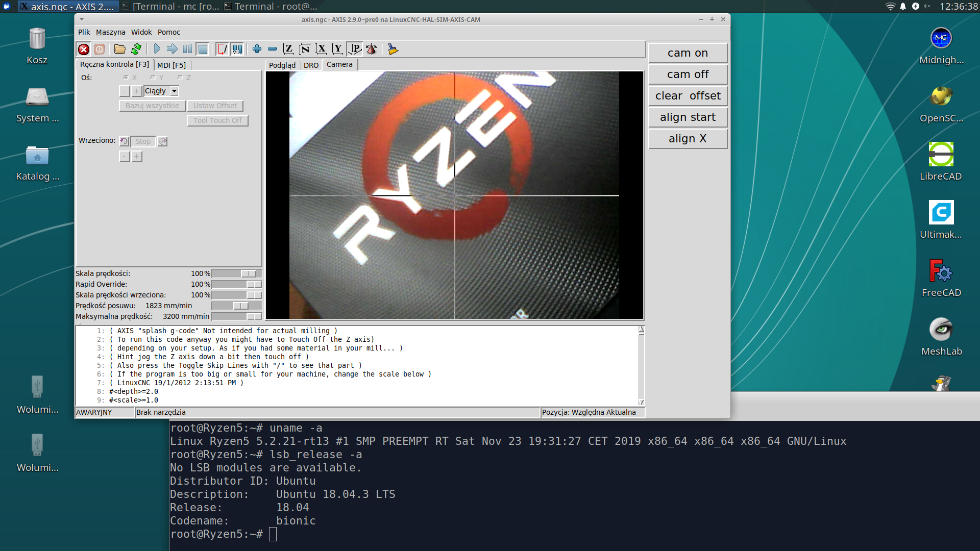Toggle optional pause M1 icon
980x551 pixels.
click(x=237, y=49)
